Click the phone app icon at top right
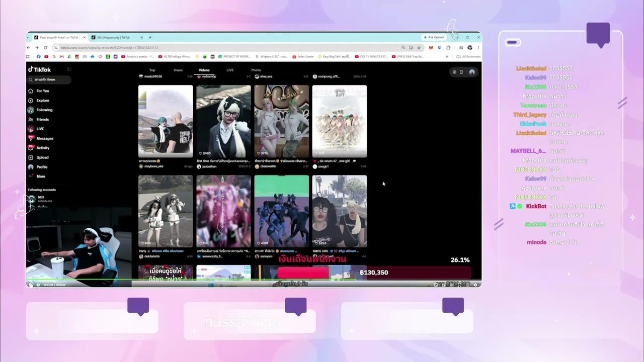The width and height of the screenshot is (644, 362). (x=461, y=72)
